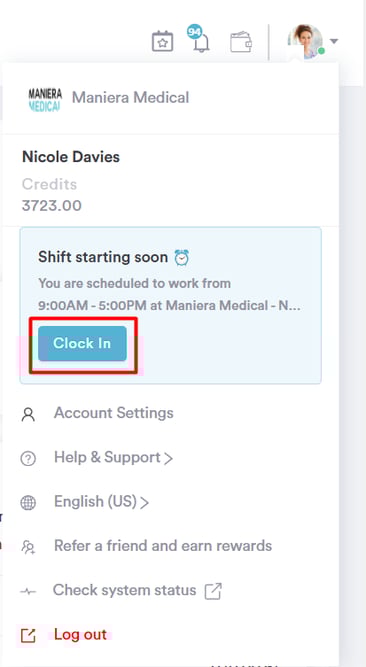This screenshot has width=366, height=667.
Task: Collapse profile menu via avatar dropdown arrow
Action: (x=334, y=41)
